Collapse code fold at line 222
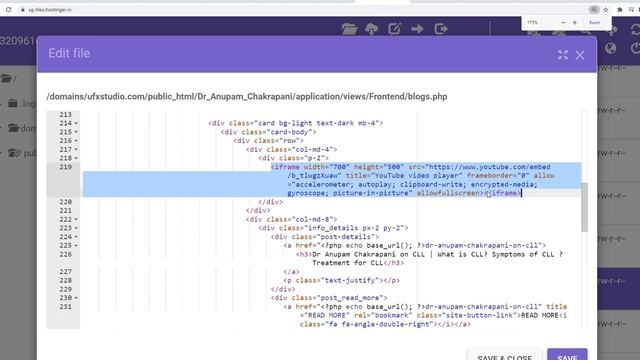 point(76,220)
